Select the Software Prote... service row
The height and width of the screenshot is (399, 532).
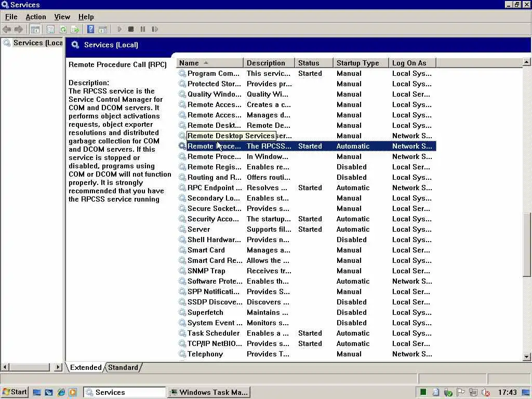click(x=307, y=281)
